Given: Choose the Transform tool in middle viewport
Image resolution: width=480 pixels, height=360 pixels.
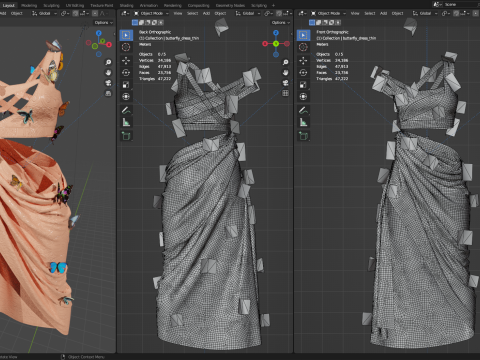Looking at the screenshot, I should [x=126, y=97].
